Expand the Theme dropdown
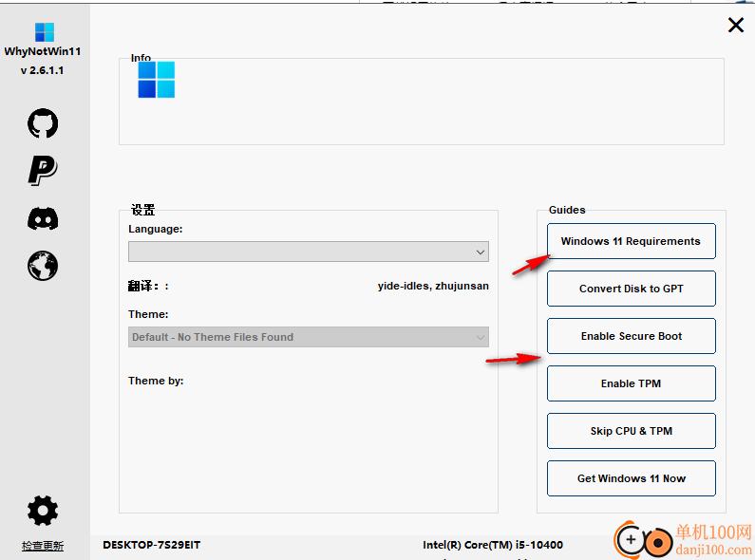The width and height of the screenshot is (755, 560). coord(308,337)
